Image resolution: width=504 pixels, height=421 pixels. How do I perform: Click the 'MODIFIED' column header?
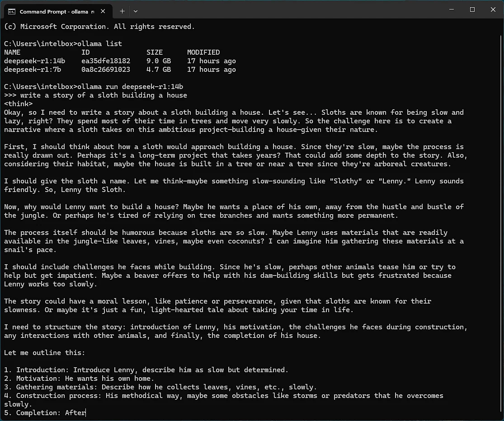point(203,52)
